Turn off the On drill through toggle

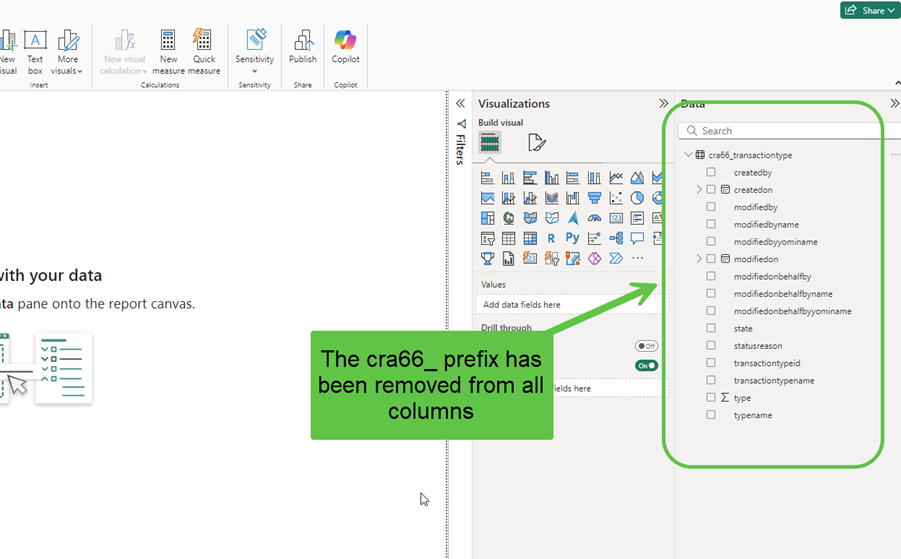click(646, 365)
